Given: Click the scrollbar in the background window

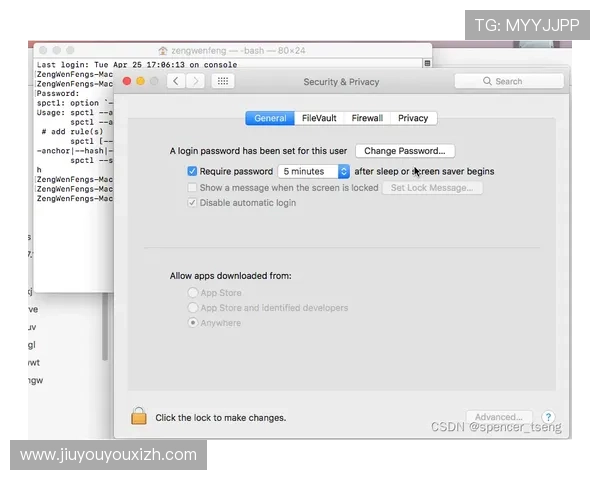Looking at the screenshot, I should point(105,326).
